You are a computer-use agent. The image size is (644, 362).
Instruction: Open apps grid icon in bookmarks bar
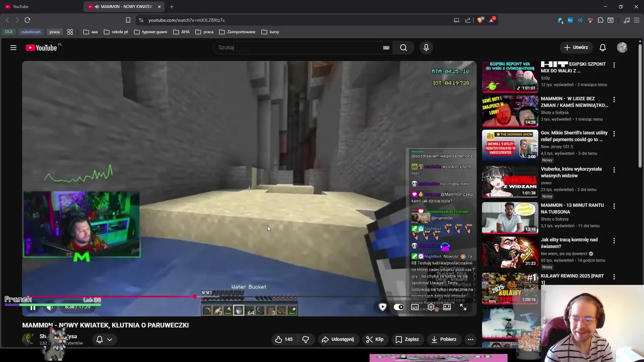[70, 32]
